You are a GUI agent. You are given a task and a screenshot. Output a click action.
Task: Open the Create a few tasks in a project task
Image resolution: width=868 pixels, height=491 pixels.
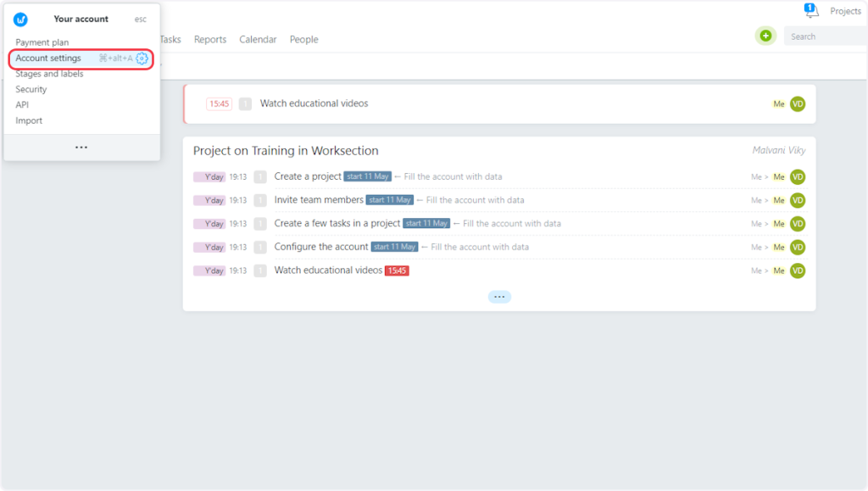click(x=337, y=224)
